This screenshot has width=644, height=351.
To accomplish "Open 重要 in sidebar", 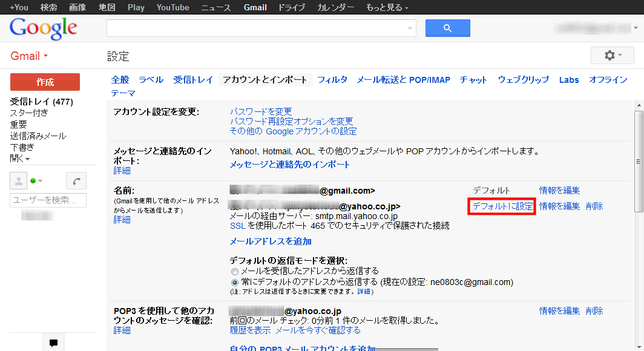I will pyautogui.click(x=19, y=125).
